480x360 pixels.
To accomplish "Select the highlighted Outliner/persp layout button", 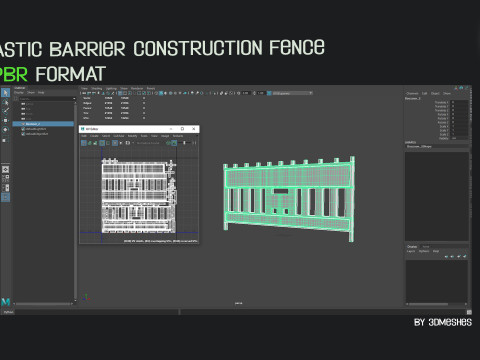I will pyautogui.click(x=6, y=198).
